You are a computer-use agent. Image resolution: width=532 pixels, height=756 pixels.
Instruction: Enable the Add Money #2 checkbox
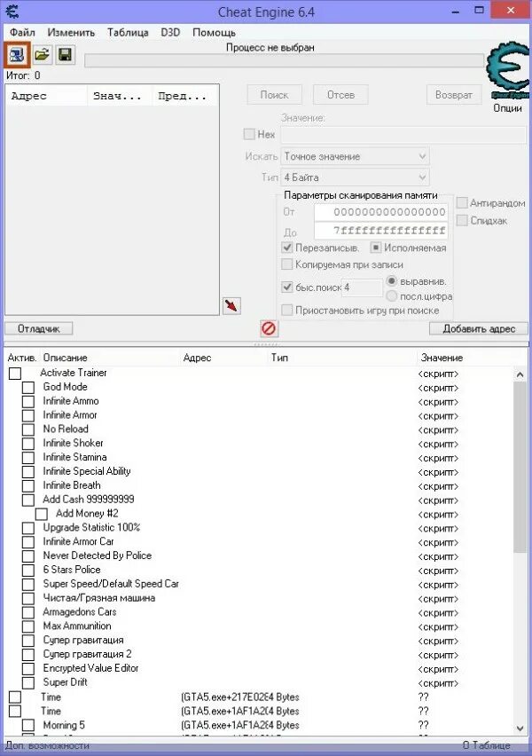pyautogui.click(x=42, y=514)
